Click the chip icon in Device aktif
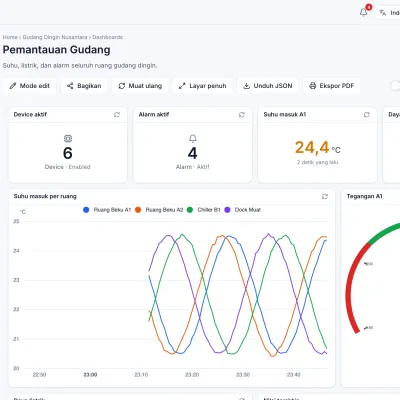This screenshot has width=400, height=400. [68, 138]
